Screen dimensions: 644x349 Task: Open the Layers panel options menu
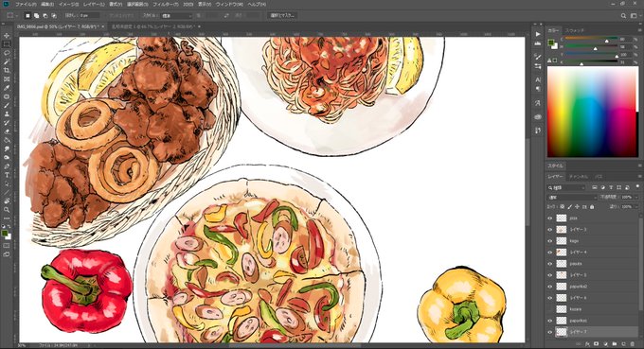pos(639,176)
